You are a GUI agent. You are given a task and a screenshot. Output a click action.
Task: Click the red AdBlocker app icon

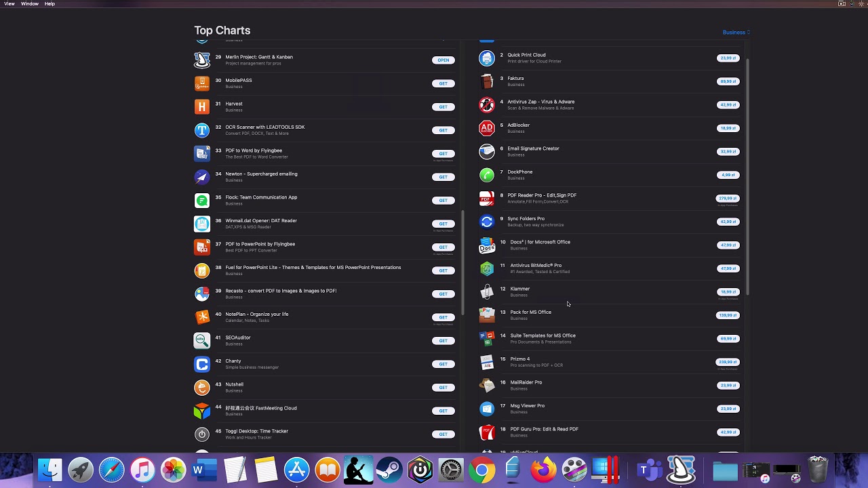point(487,128)
